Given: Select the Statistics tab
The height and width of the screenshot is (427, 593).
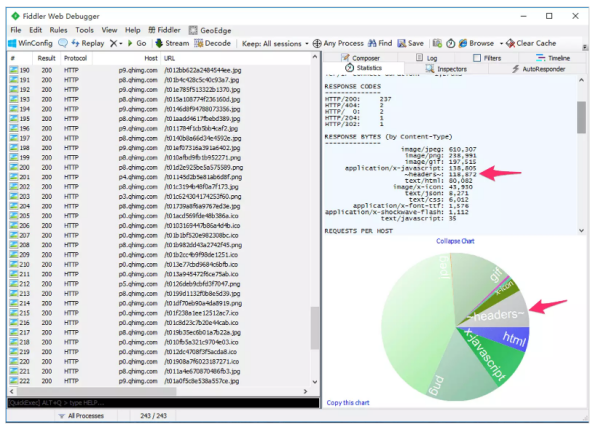Looking at the screenshot, I should click(x=363, y=68).
